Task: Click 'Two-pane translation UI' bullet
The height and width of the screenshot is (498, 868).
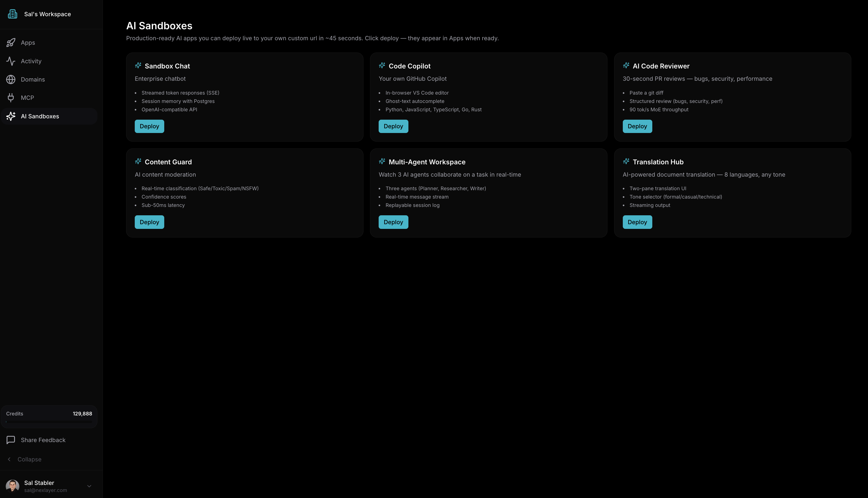Action: pos(658,188)
